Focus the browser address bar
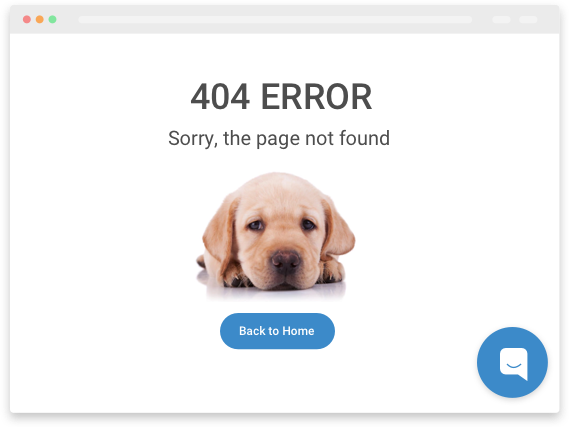This screenshot has height=428, width=569. tap(275, 20)
